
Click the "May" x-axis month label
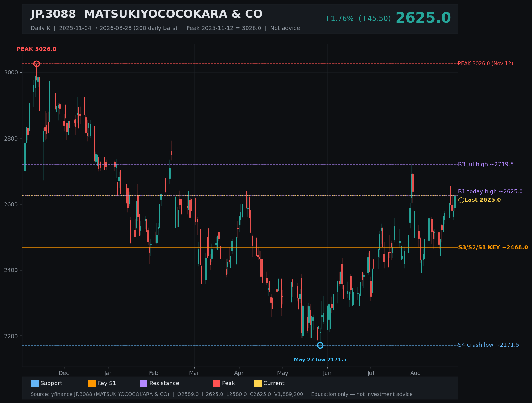[x=283, y=373]
